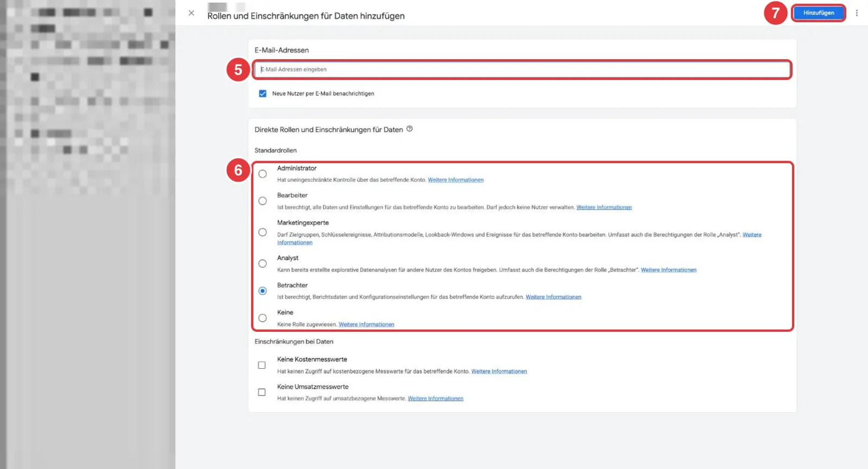Focus the E-Mail-Adressen input field
The width and height of the screenshot is (868, 469).
click(x=522, y=69)
